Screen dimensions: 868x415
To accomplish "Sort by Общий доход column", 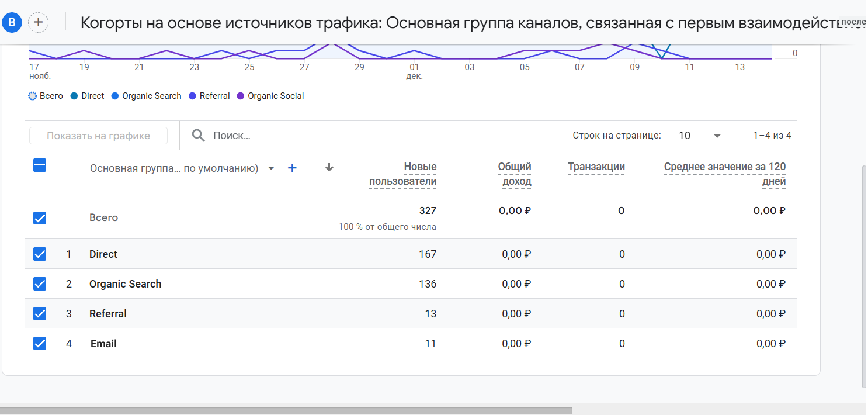I will click(515, 174).
